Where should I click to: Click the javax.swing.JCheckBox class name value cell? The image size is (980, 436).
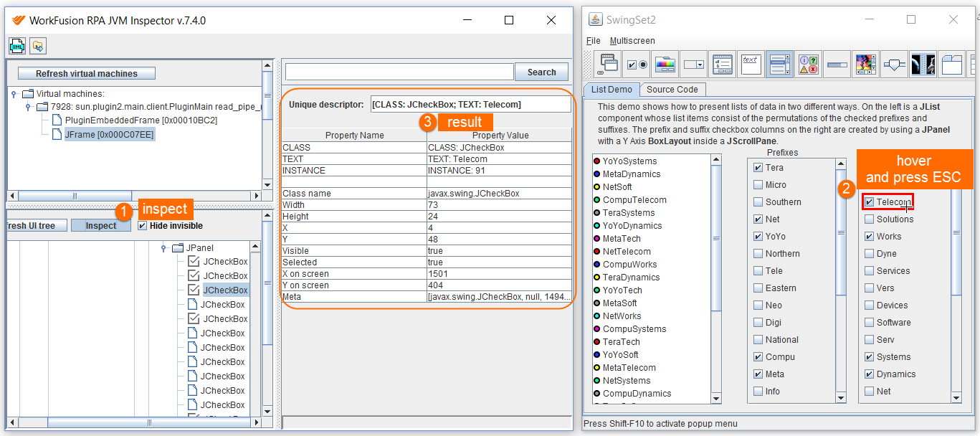click(500, 194)
